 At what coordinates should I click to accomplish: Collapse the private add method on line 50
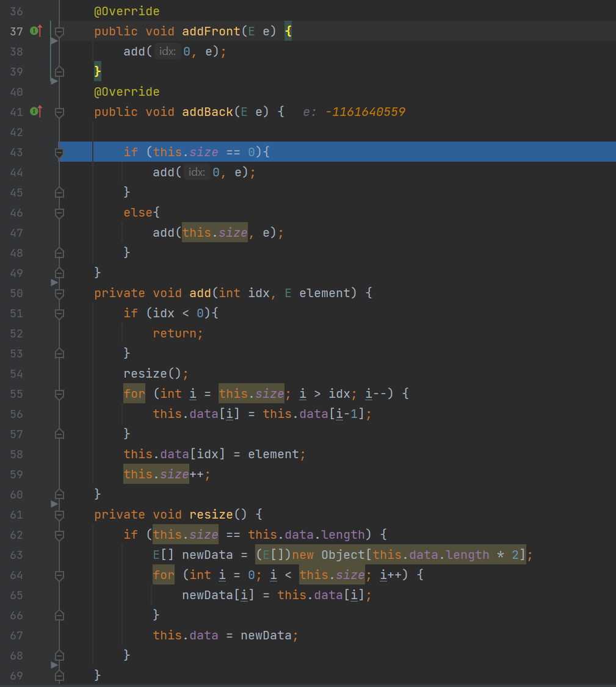[59, 293]
